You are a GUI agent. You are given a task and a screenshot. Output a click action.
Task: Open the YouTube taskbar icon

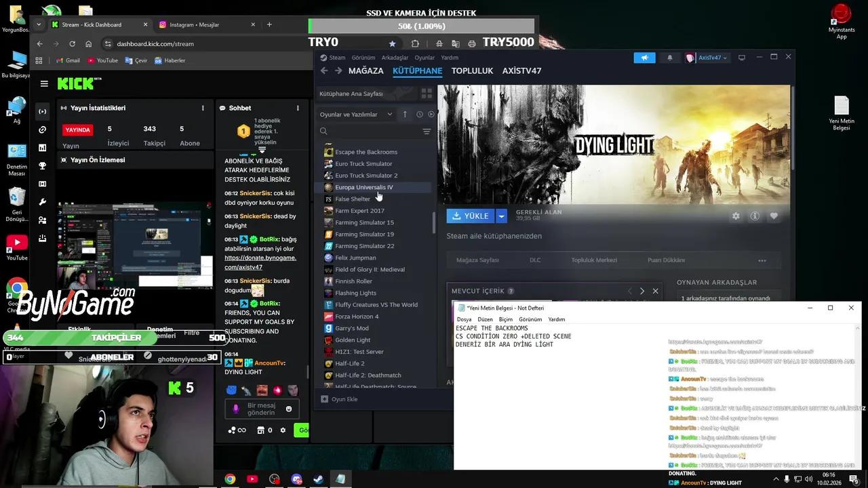click(x=252, y=479)
